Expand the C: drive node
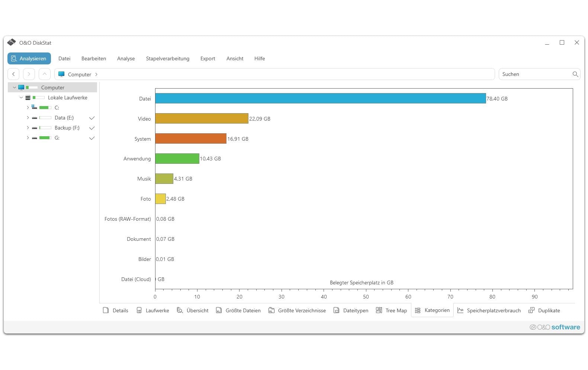Viewport: 588px width, 370px height. (x=28, y=108)
